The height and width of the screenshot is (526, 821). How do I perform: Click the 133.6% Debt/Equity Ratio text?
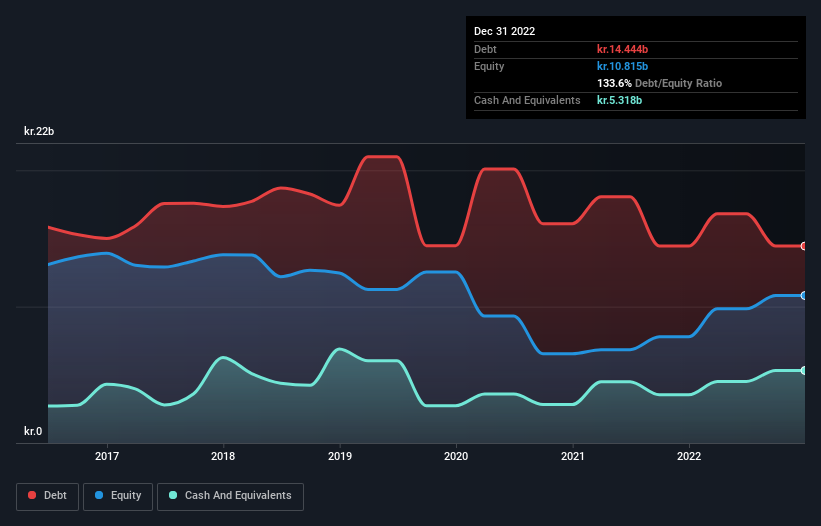[659, 83]
